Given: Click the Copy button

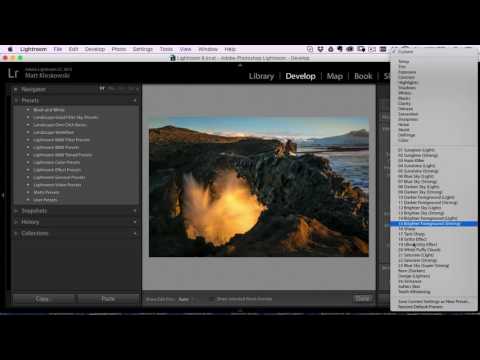Looking at the screenshot, I should pyautogui.click(x=42, y=299).
